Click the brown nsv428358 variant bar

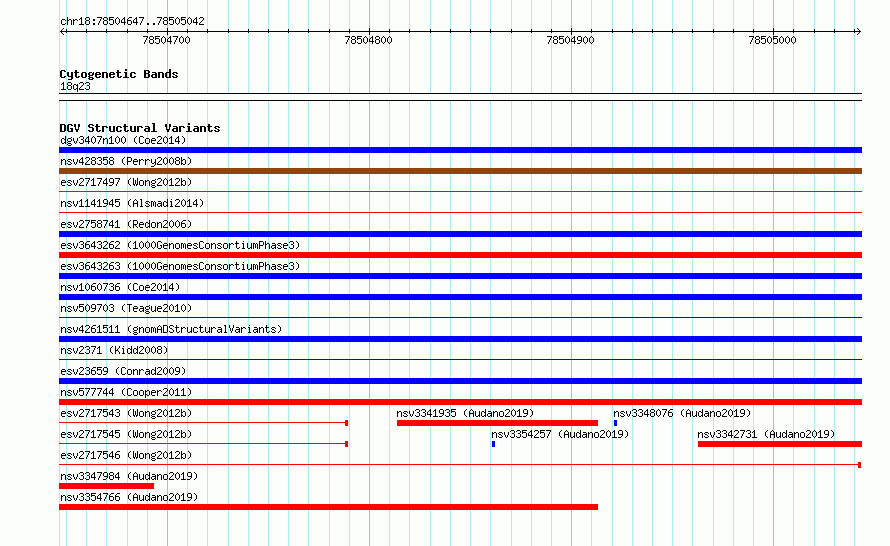coord(460,171)
